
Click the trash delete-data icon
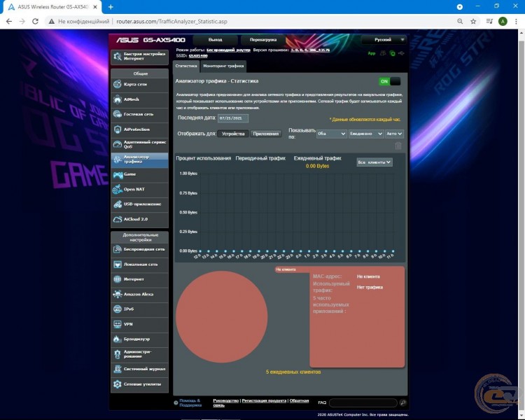coord(398,146)
